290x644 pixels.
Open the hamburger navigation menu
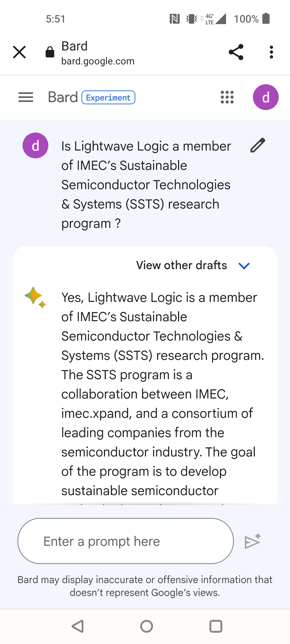(x=26, y=97)
